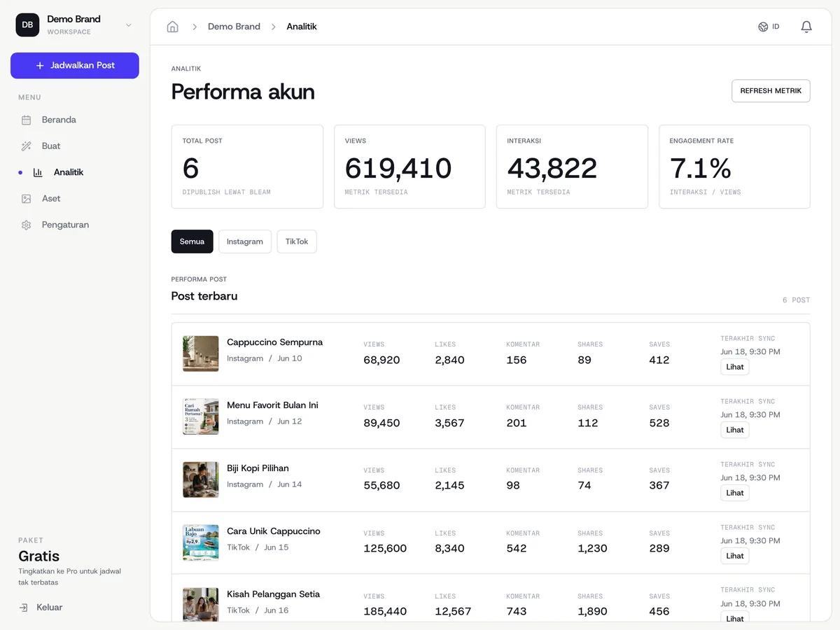This screenshot has width=840, height=630.
Task: Click the Analitik bar chart icon
Action: (38, 172)
